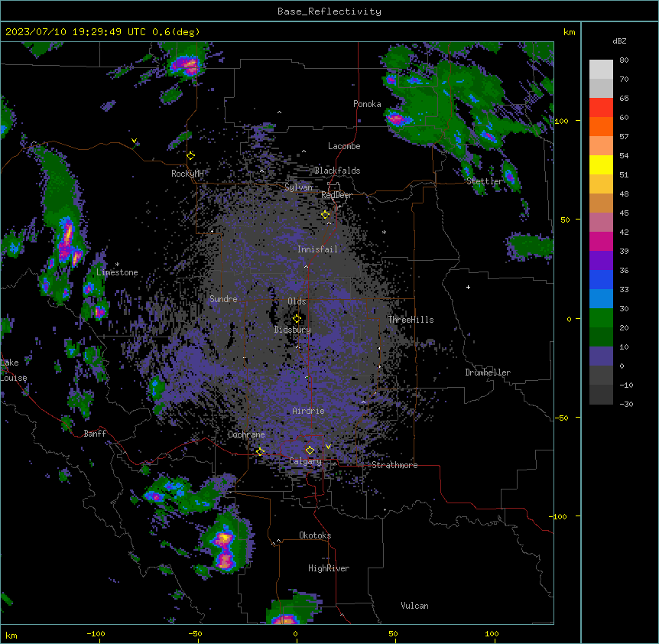Pick the deep orange 57-60 dBZ legend swatch

point(601,127)
